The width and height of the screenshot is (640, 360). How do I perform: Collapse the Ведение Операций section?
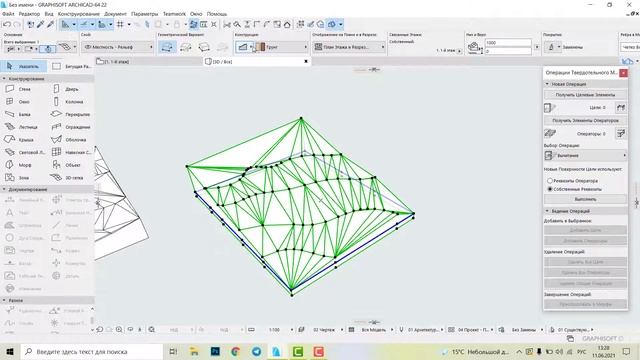(547, 211)
